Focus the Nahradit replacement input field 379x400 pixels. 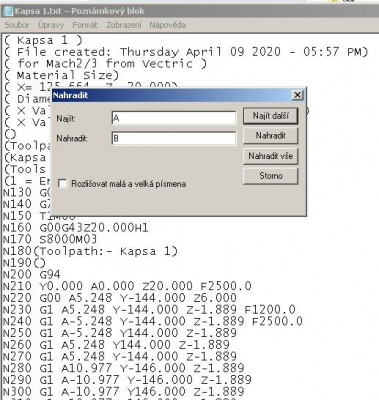coord(174,138)
